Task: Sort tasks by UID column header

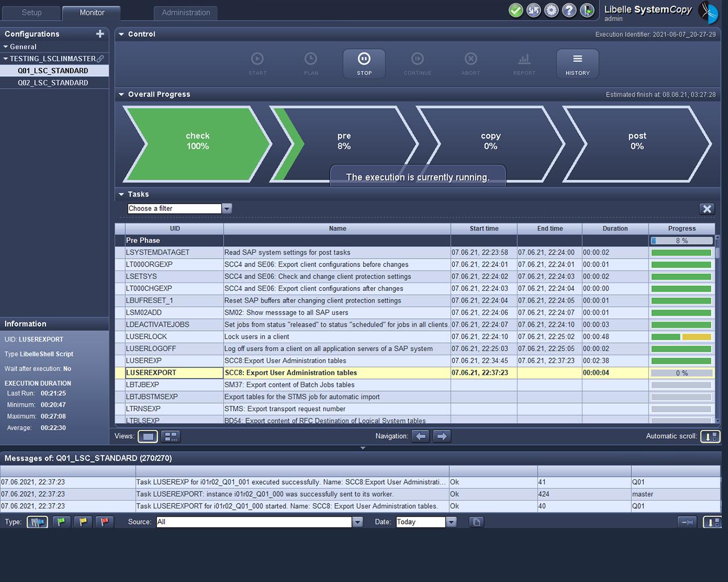Action: [175, 228]
